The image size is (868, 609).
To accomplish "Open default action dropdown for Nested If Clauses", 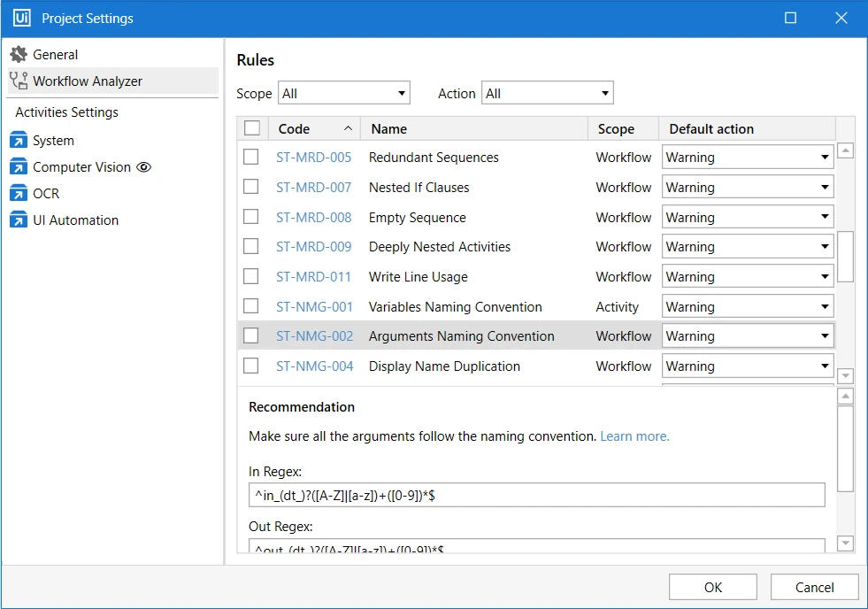I will (748, 187).
